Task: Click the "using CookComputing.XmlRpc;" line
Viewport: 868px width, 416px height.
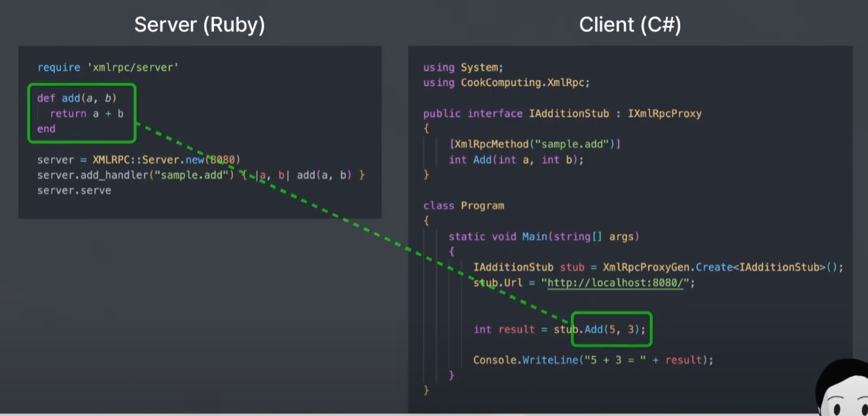Action: (507, 82)
